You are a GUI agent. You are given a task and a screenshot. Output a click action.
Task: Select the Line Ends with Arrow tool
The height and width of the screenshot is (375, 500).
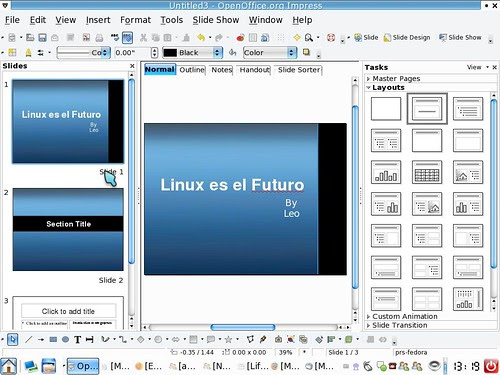(41, 340)
